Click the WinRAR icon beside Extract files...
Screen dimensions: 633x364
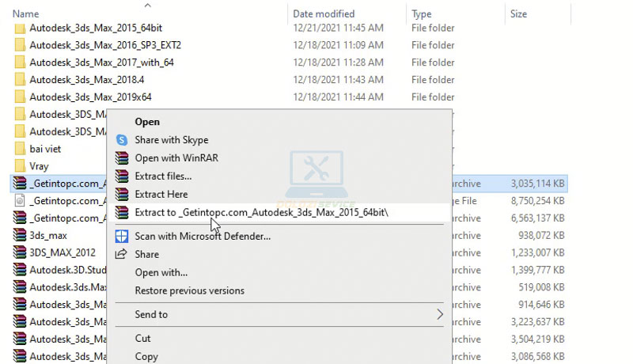point(122,176)
